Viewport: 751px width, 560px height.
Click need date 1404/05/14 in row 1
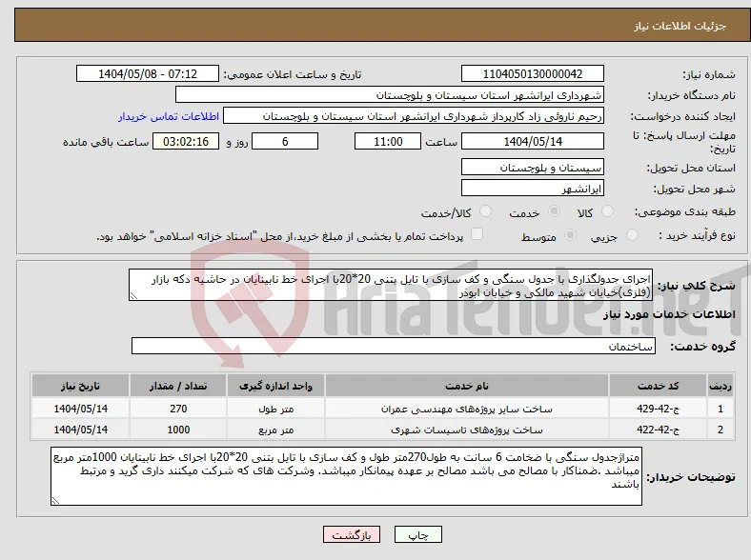[x=80, y=409]
